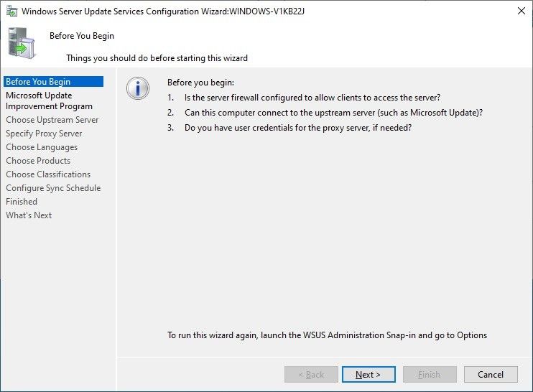The image size is (533, 392).
Task: Click the 'To run this wizard again' note
Action: click(327, 335)
